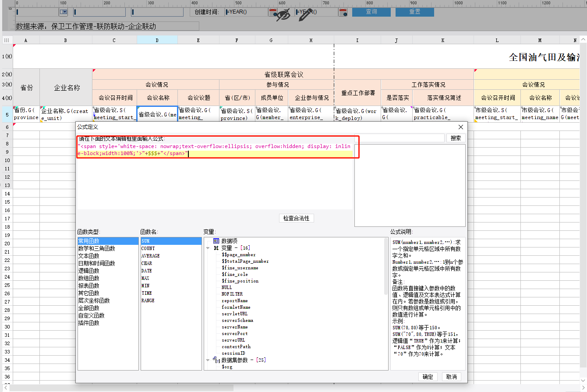Select 数组函数 function type
This screenshot has height=392, width=587.
click(108, 278)
